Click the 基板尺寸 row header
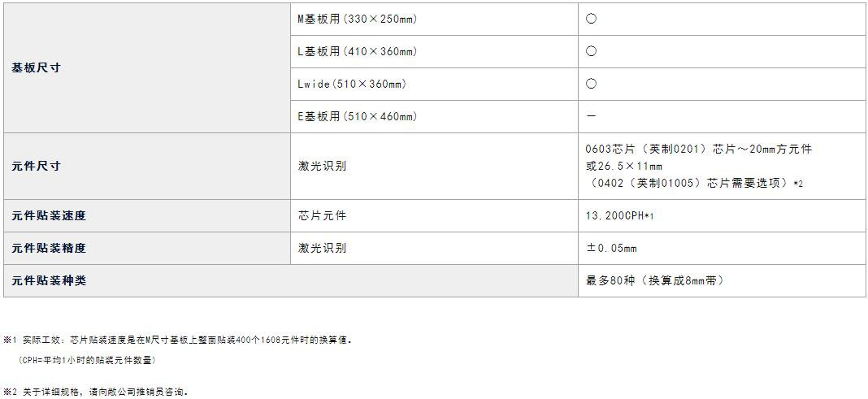This screenshot has width=868, height=399. 36,67
